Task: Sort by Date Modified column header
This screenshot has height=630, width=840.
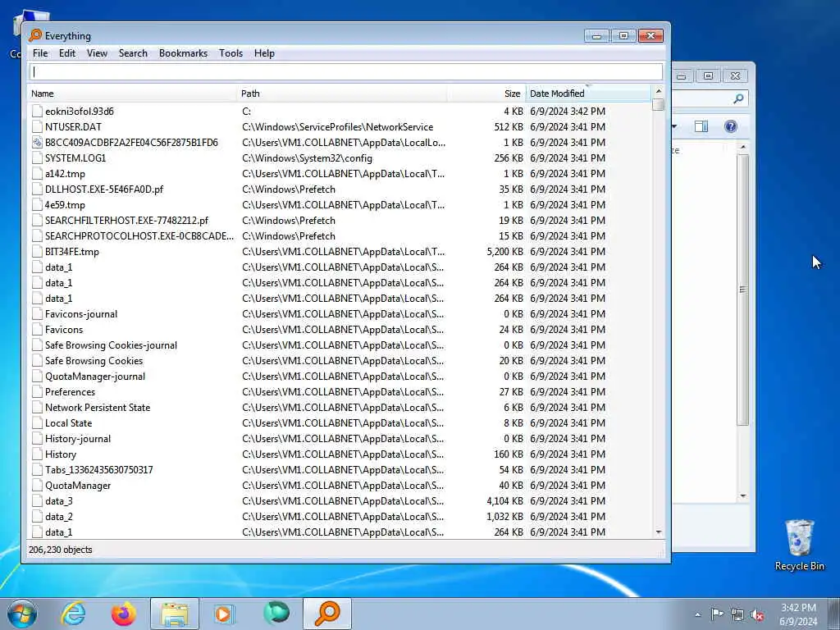Action: click(x=588, y=94)
